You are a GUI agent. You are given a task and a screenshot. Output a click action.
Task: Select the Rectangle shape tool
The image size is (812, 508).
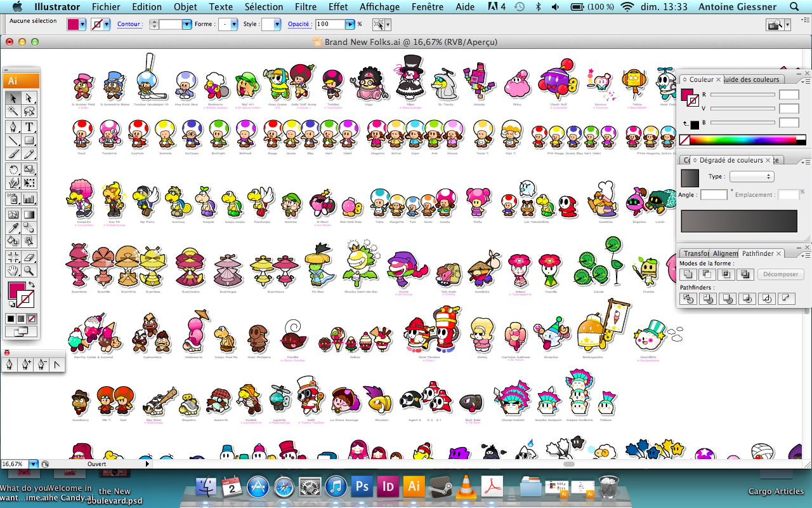pyautogui.click(x=29, y=140)
